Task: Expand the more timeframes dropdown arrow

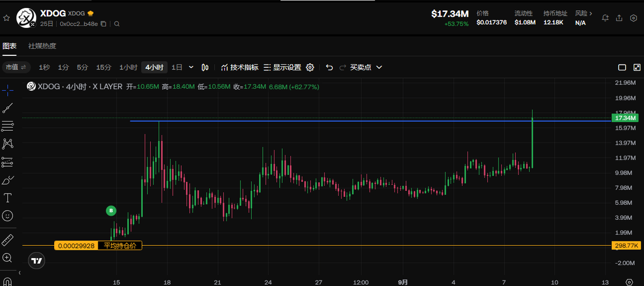Action: (192, 67)
